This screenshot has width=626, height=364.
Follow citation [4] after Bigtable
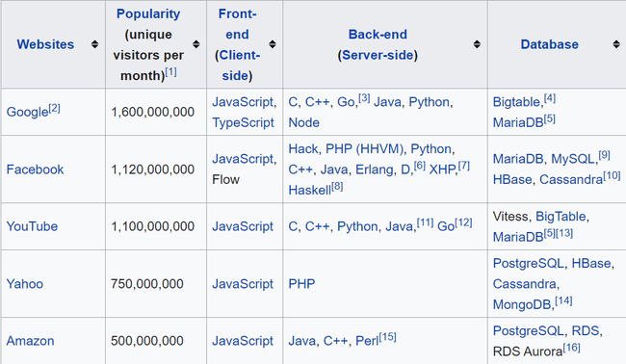tap(550, 98)
